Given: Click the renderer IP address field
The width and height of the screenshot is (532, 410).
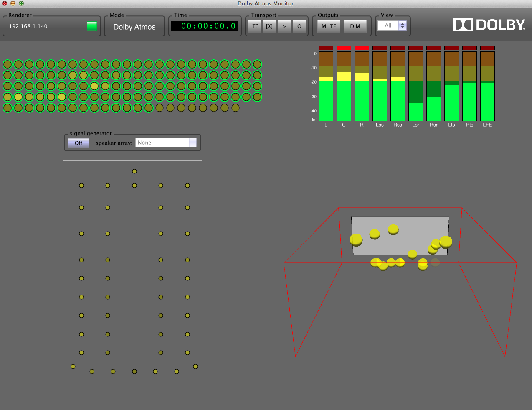Looking at the screenshot, I should click(x=28, y=26).
